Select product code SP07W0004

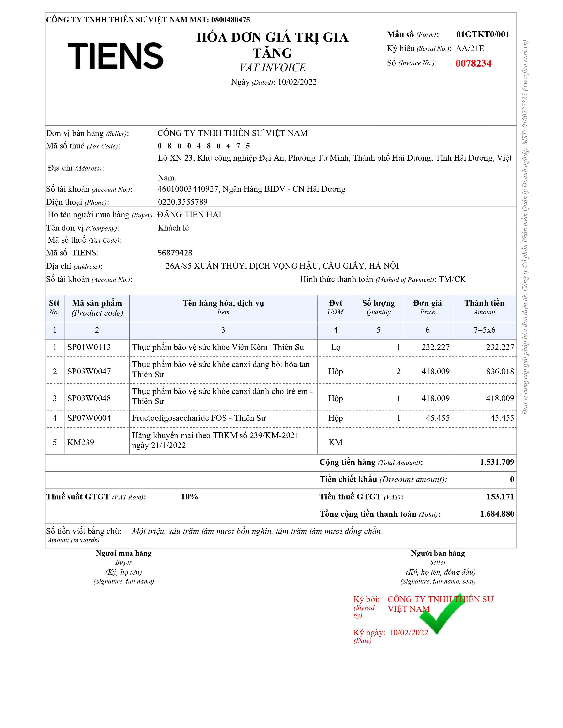coord(89,418)
